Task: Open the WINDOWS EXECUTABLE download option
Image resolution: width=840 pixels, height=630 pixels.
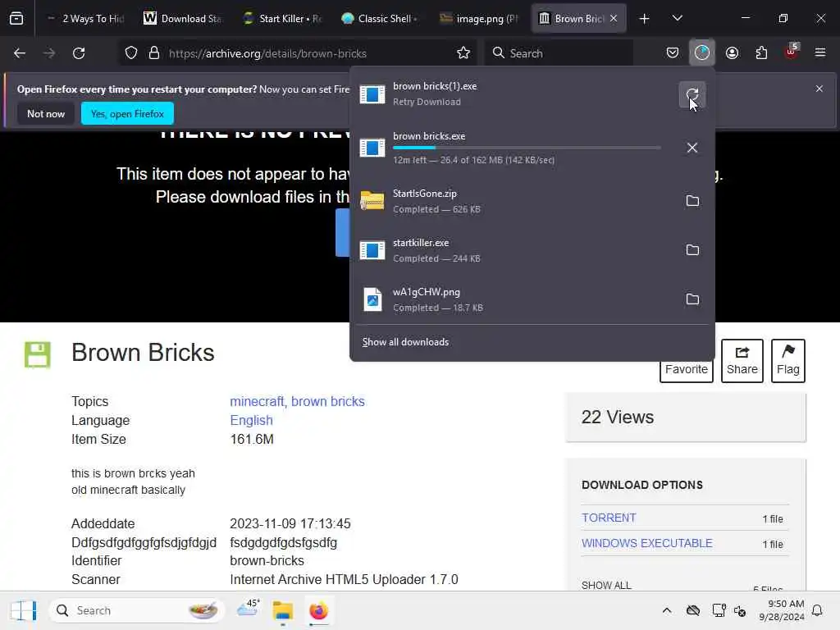Action: [646, 543]
